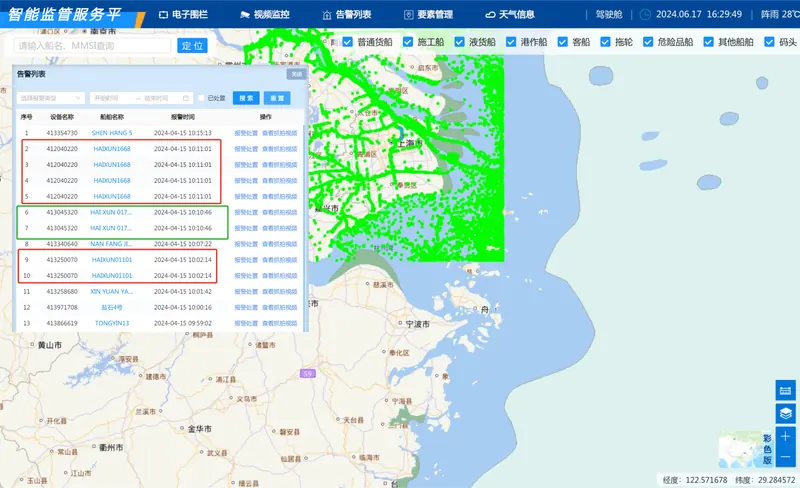Open HAIXUN01101 ship link in row 9
Image resolution: width=800 pixels, height=488 pixels.
(x=112, y=259)
